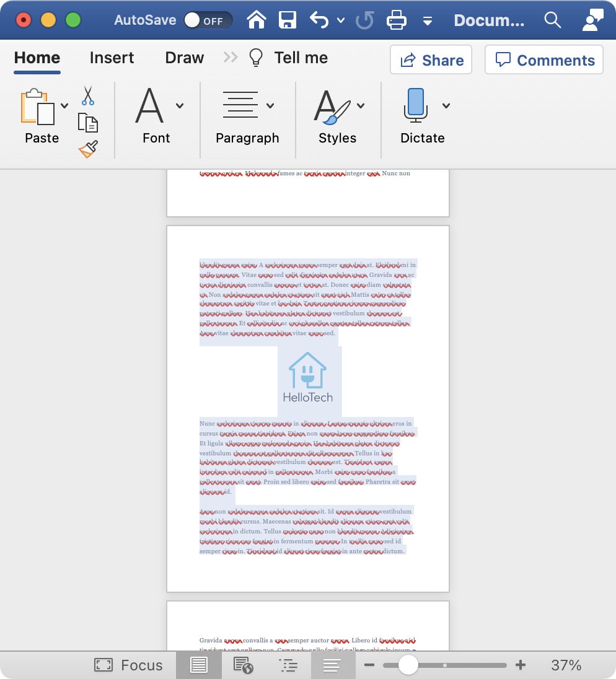The image size is (616, 679).
Task: Switch to the Insert tab
Action: [112, 58]
